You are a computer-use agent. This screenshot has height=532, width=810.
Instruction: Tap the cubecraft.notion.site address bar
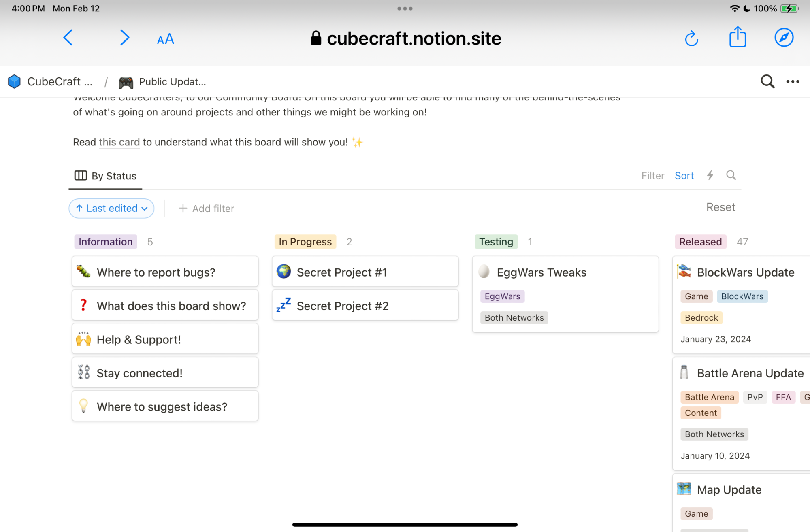[x=406, y=38]
